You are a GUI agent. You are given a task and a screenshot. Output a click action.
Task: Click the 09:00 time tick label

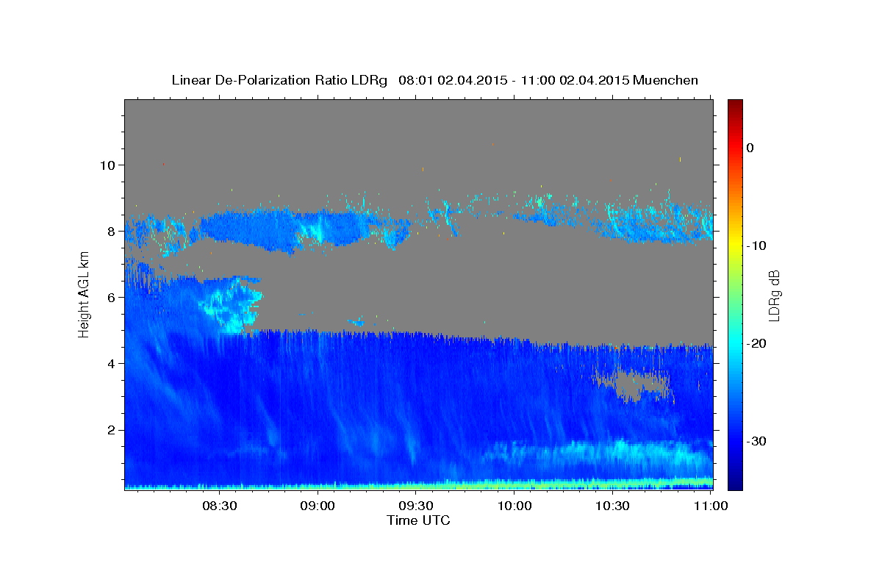pyautogui.click(x=318, y=506)
